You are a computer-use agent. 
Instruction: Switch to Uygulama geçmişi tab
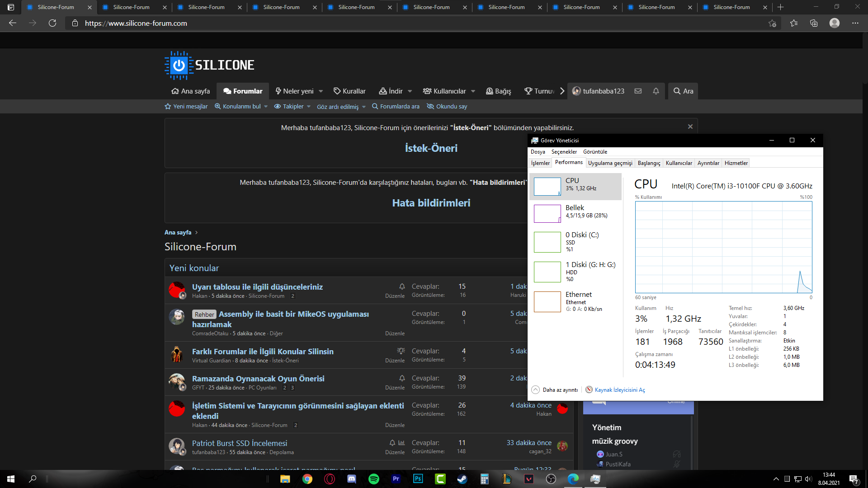[610, 163]
